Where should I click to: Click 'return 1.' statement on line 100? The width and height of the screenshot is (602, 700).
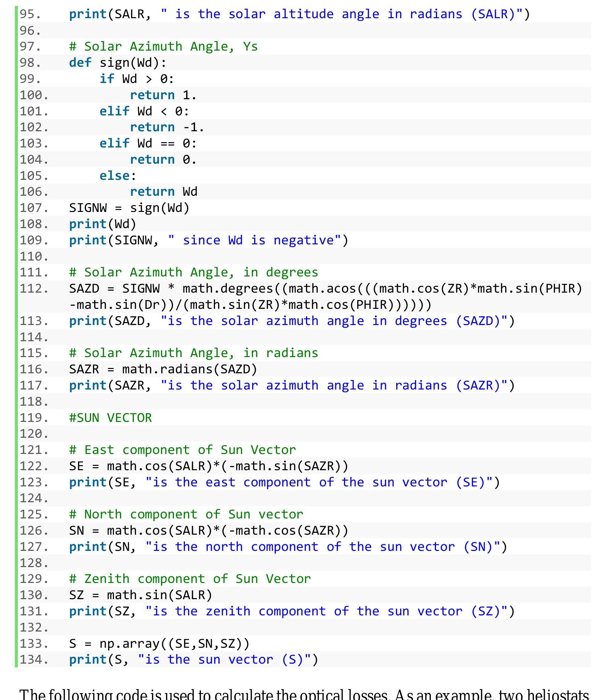click(163, 95)
